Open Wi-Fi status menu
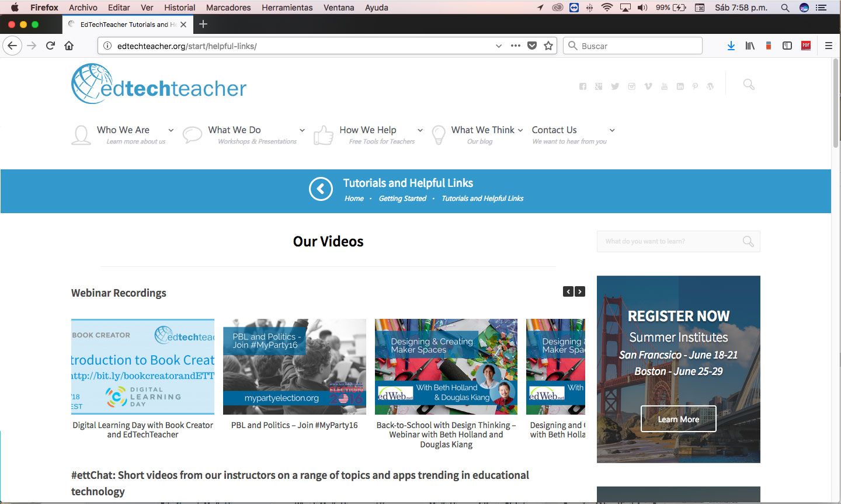 (607, 8)
